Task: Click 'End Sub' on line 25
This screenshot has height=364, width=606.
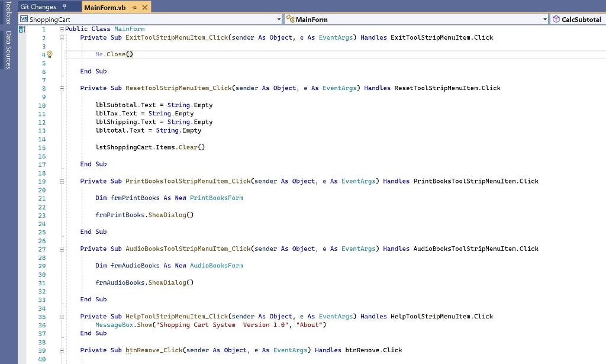Action: (94, 232)
